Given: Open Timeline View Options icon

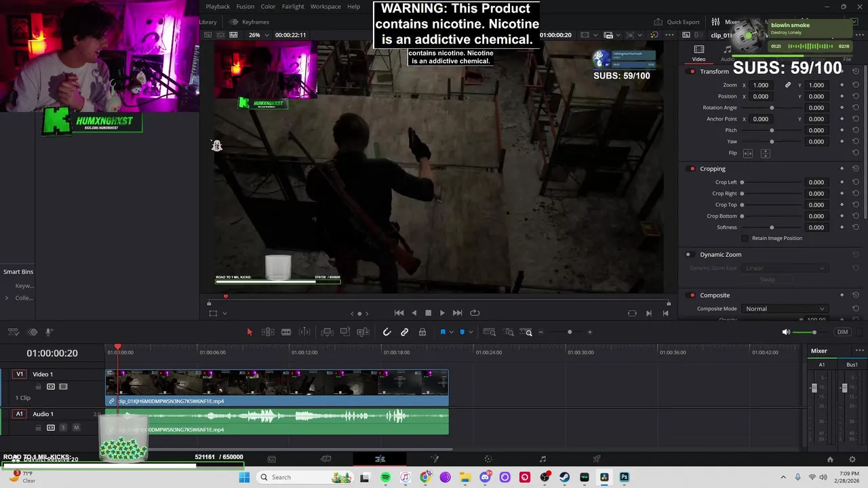Looking at the screenshot, I should 13,332.
